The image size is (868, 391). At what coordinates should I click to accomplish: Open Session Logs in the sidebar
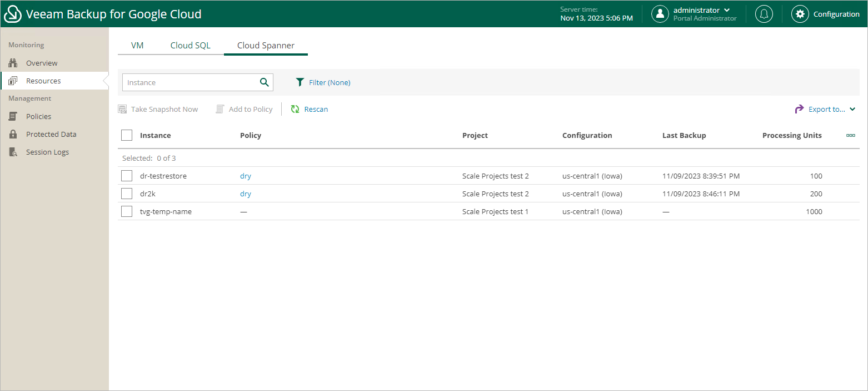click(47, 152)
